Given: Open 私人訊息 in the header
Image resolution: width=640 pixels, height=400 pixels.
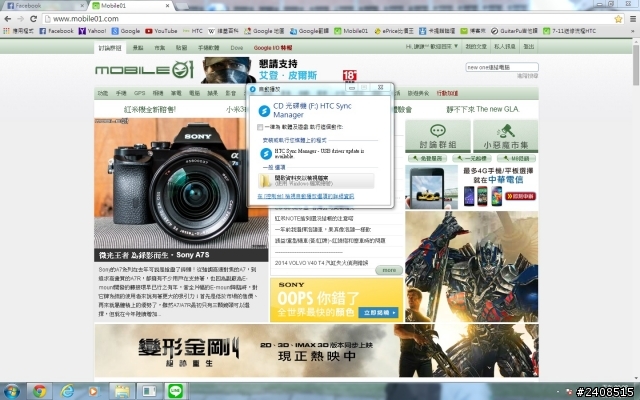Looking at the screenshot, I should pyautogui.click(x=504, y=47).
